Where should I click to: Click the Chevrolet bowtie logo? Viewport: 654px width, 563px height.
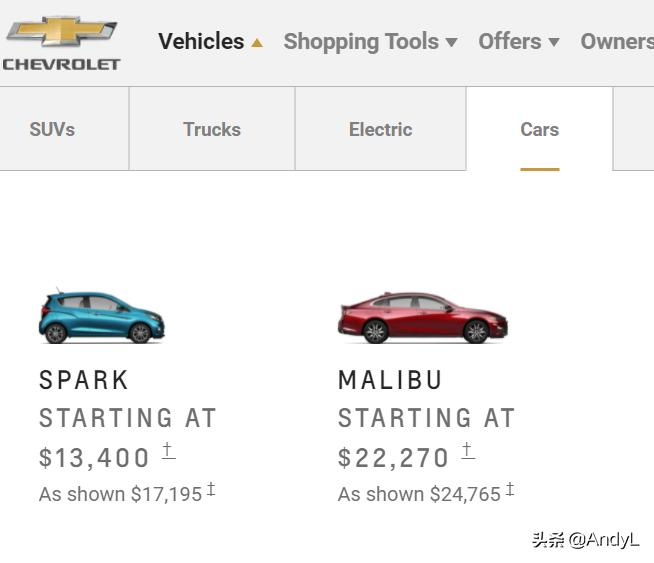(x=61, y=32)
